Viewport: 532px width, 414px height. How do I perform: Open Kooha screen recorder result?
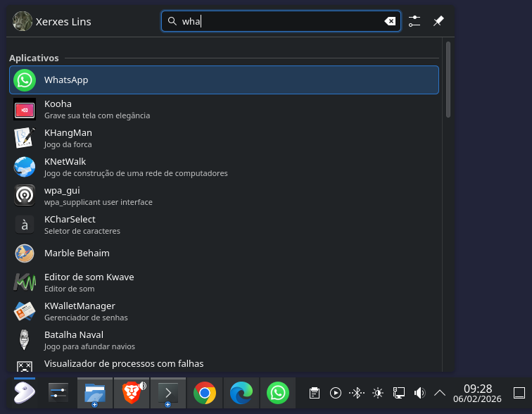[224, 109]
